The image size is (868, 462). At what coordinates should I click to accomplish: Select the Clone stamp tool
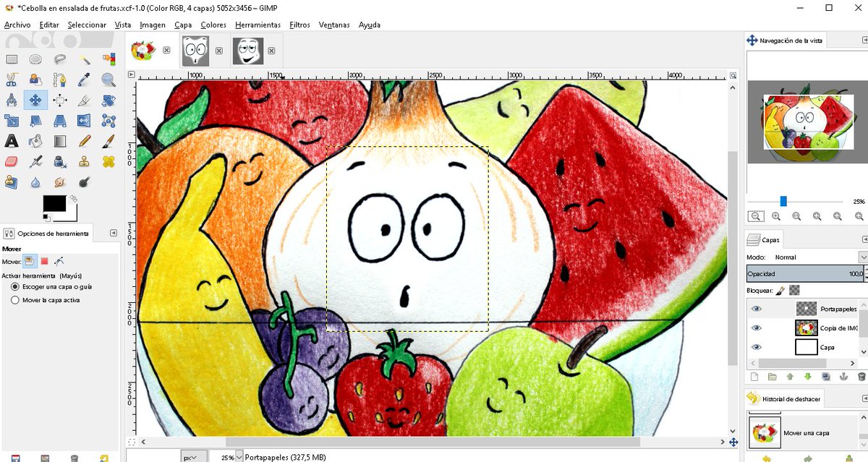coord(85,161)
